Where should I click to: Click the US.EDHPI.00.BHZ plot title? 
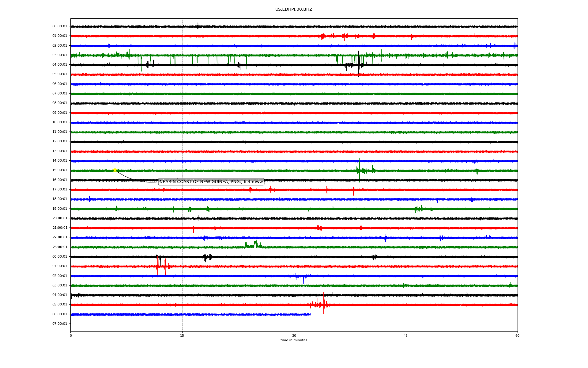tap(294, 10)
